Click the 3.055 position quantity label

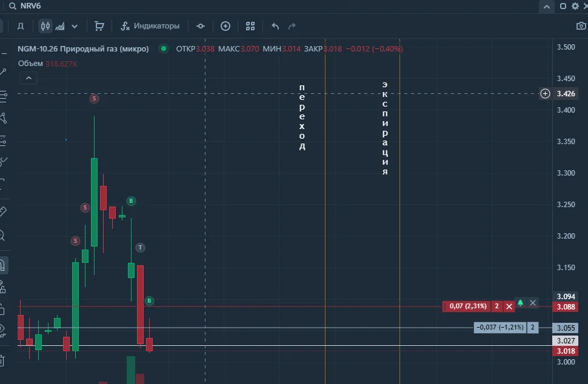(x=532, y=328)
